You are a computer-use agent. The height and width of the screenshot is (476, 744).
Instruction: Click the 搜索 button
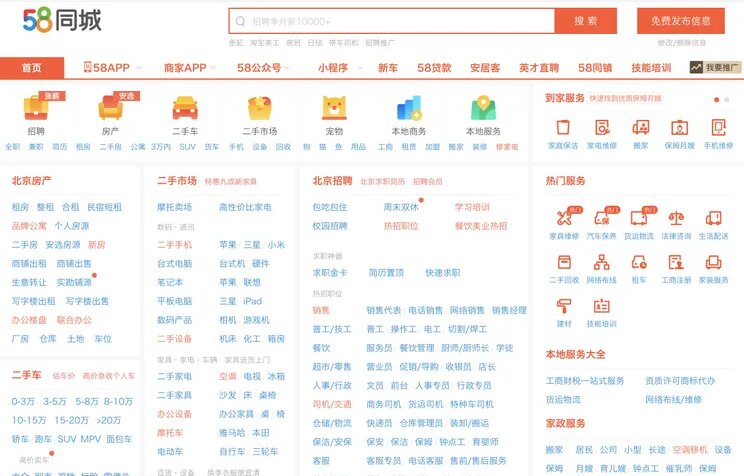586,21
